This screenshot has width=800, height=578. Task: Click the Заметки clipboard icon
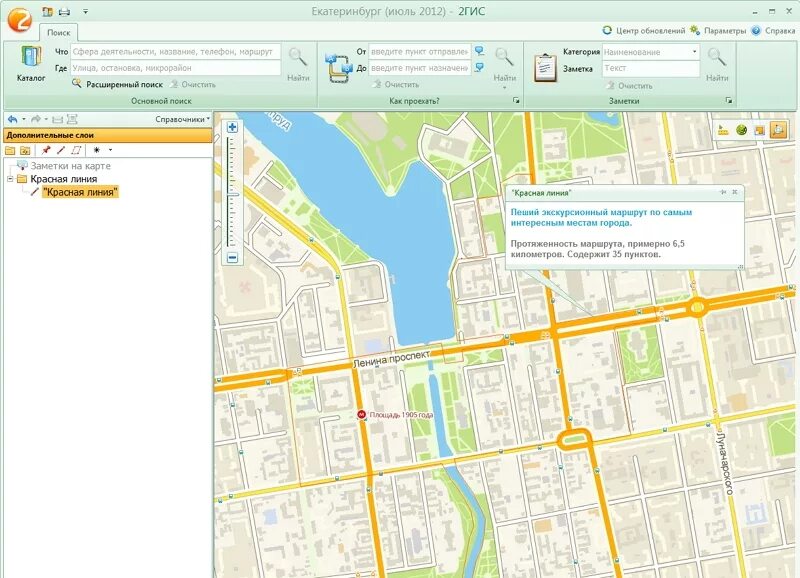click(x=545, y=68)
